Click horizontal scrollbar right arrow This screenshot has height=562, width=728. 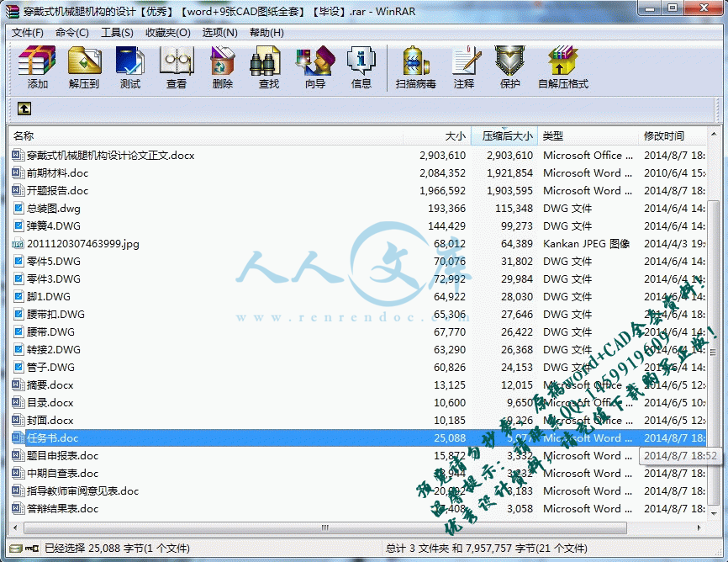pos(699,528)
